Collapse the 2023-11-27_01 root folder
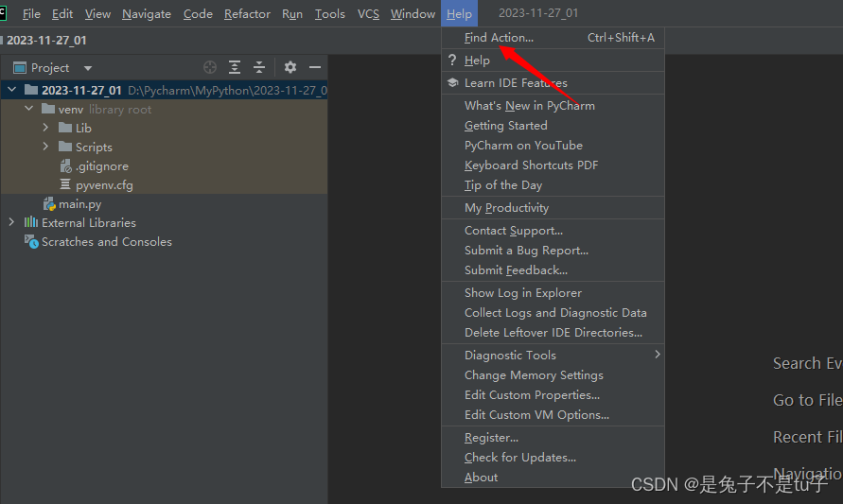Screen dimensions: 843x504 point(12,89)
